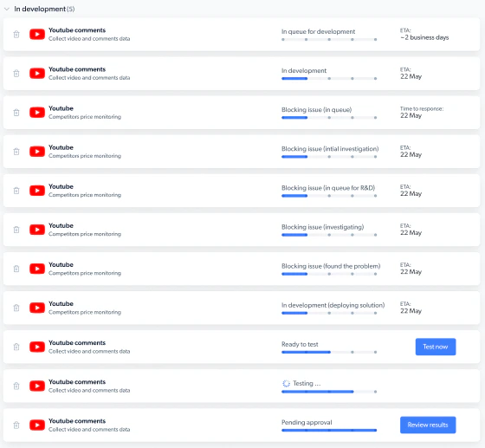
Task: Click the Pending approval progress bar
Action: (x=329, y=431)
